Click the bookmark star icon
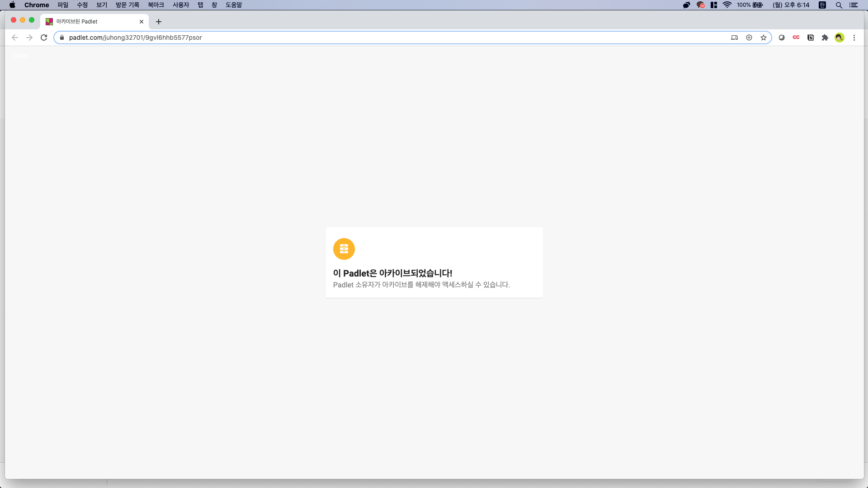 coord(764,38)
